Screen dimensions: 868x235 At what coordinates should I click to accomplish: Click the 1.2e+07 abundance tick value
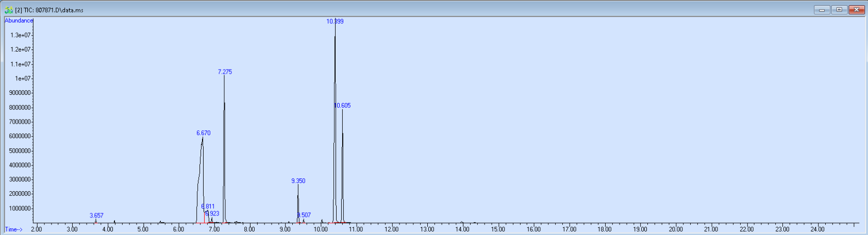pyautogui.click(x=21, y=49)
